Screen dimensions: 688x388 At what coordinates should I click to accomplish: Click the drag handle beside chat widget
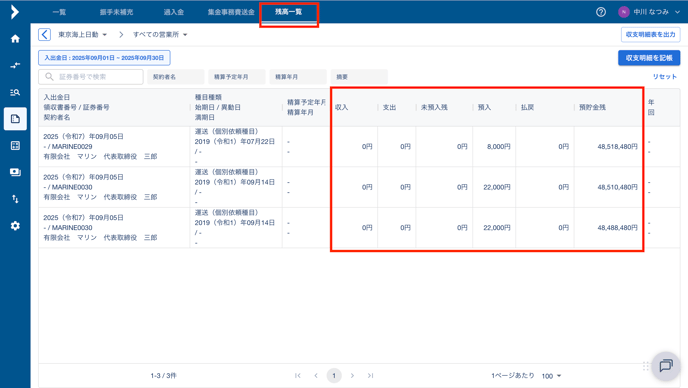click(645, 366)
